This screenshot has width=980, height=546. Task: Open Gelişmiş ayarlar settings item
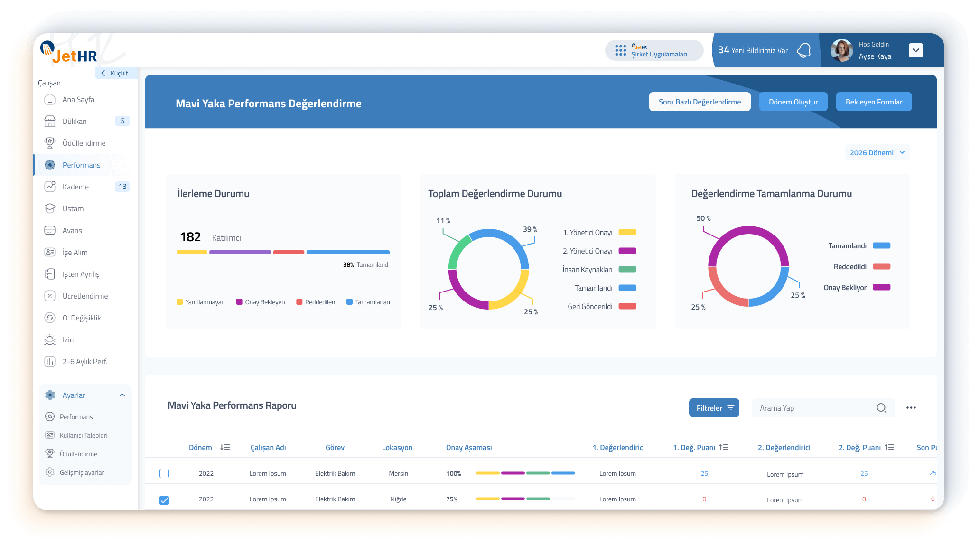(x=82, y=472)
